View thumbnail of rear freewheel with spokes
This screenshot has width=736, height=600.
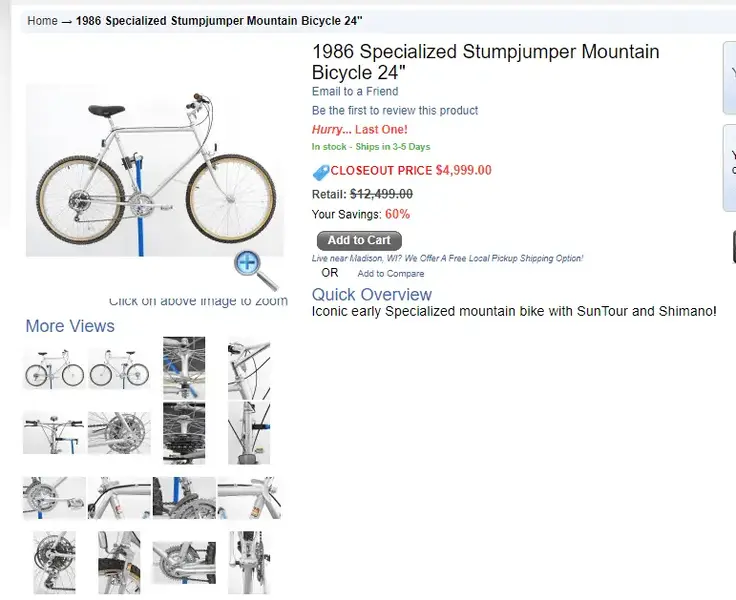119,433
